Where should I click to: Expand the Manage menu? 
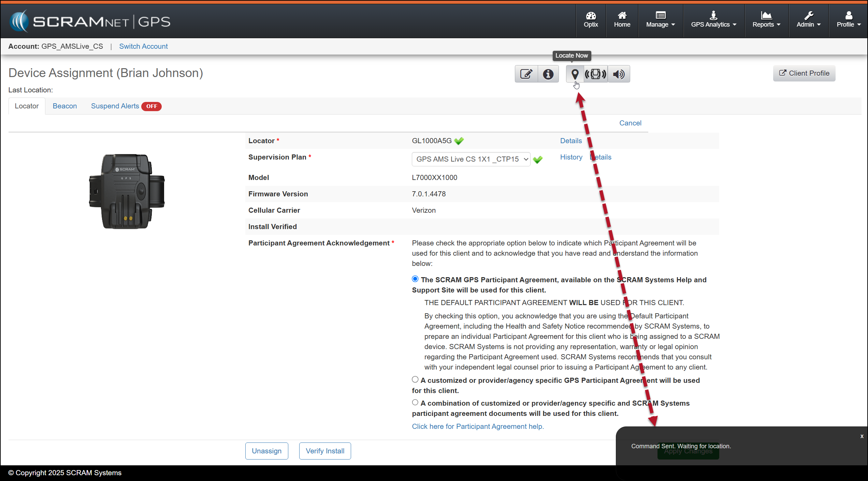tap(660, 20)
